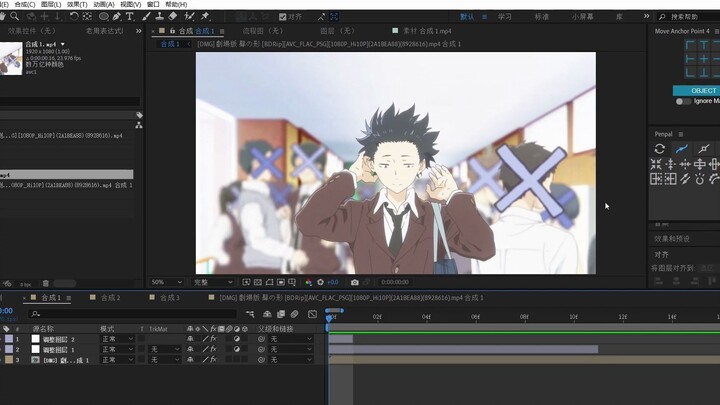Click the motion blur icon in timeline
Image resolution: width=720 pixels, height=405 pixels.
tap(294, 314)
